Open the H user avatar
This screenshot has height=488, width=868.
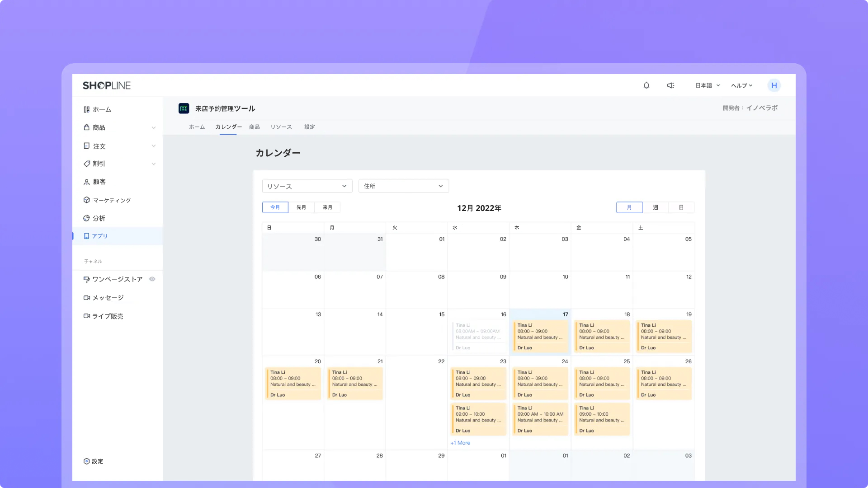pos(774,85)
